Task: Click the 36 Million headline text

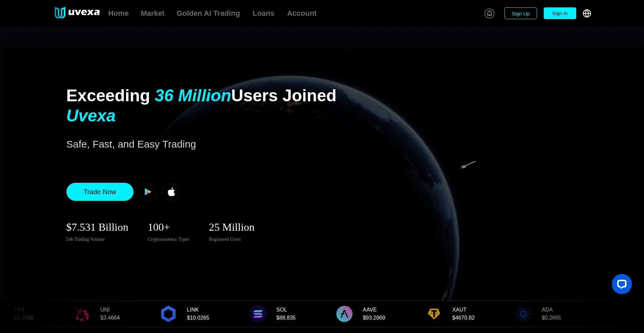Action: tap(193, 96)
